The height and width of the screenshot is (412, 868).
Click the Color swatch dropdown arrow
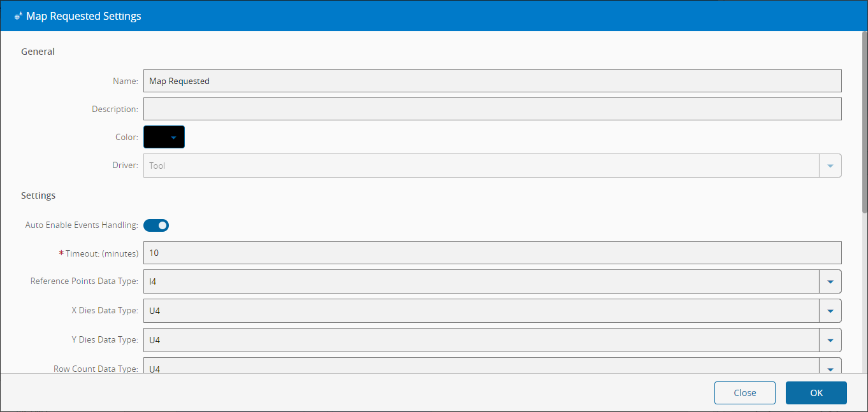click(x=173, y=137)
